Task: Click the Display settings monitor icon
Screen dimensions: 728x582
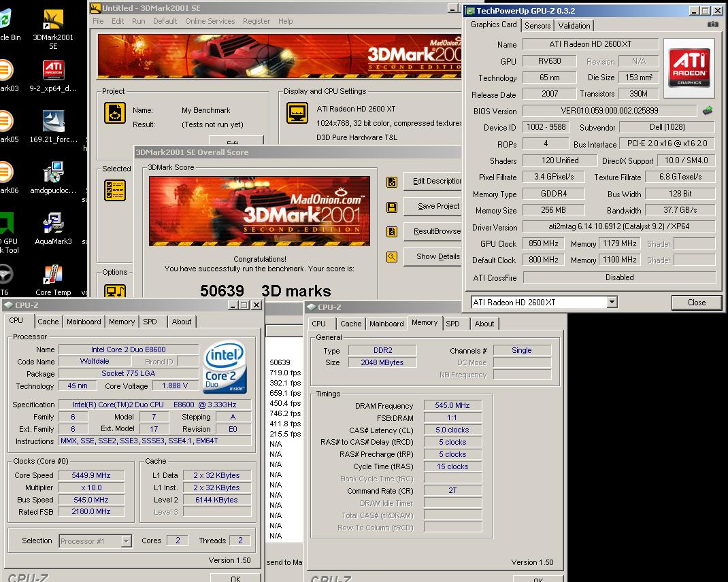Action: pos(297,113)
